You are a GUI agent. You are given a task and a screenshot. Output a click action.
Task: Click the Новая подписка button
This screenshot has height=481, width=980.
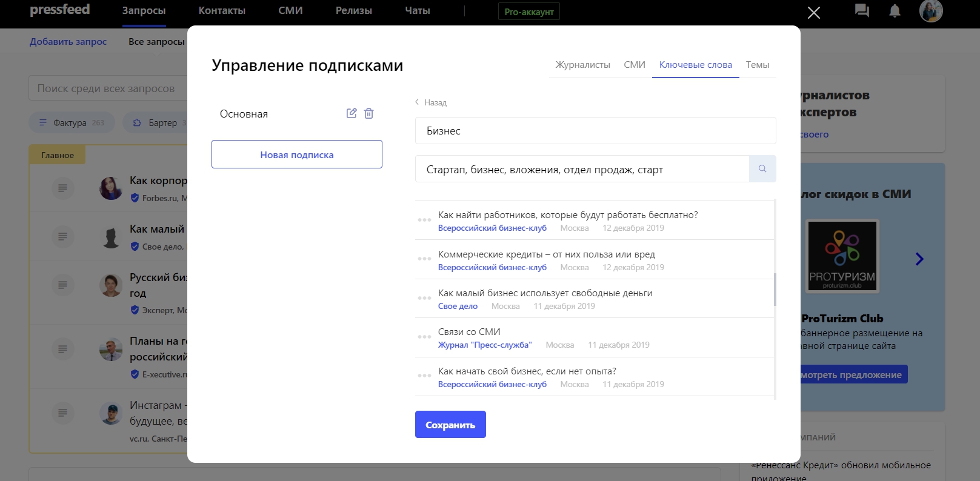(x=297, y=154)
